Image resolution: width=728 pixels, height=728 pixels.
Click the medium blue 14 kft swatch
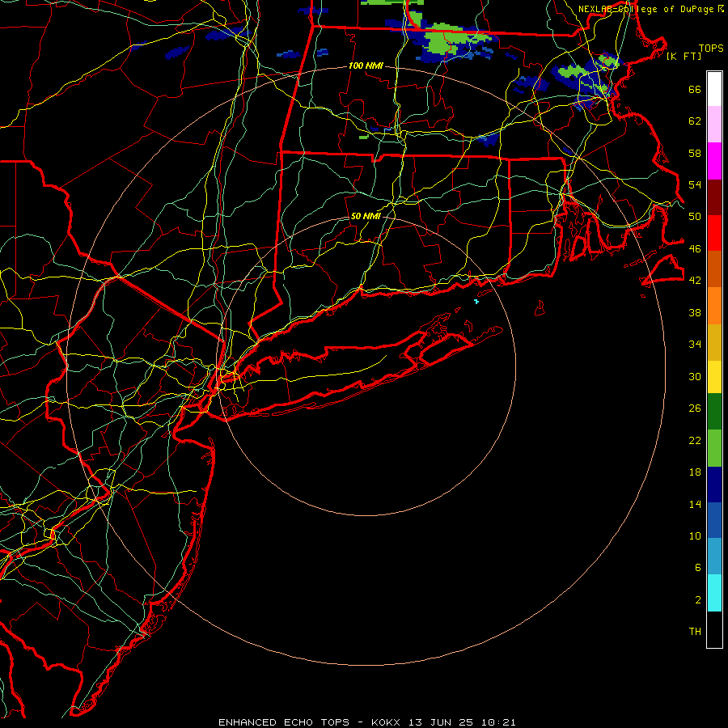click(714, 520)
